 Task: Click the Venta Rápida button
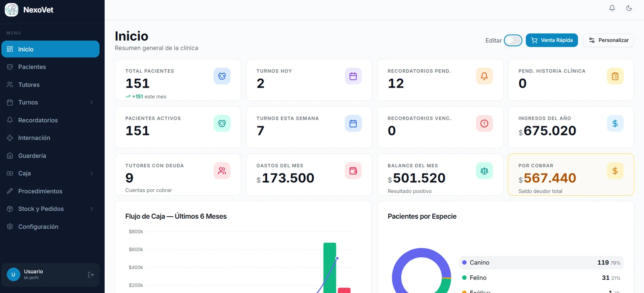[552, 40]
